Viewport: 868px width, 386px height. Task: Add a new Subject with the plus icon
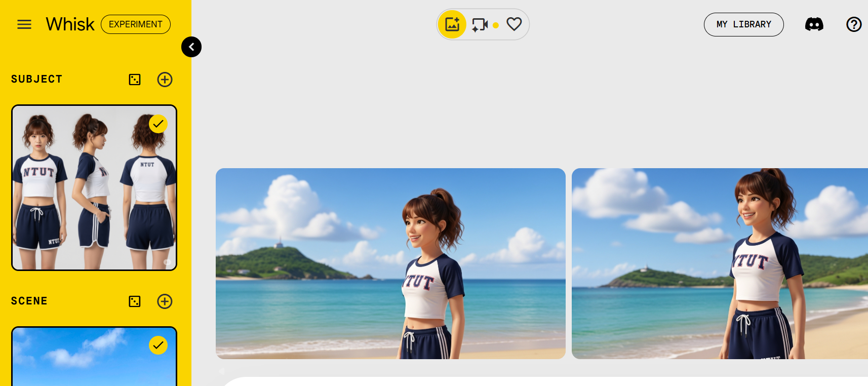point(165,80)
